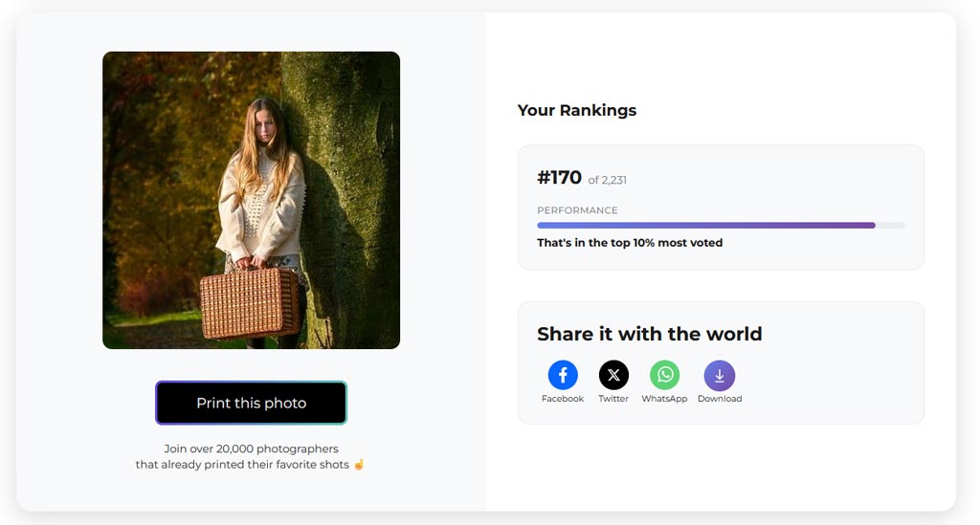Click the black X Twitter icon
Viewport: 980px width, 525px height.
pos(613,375)
